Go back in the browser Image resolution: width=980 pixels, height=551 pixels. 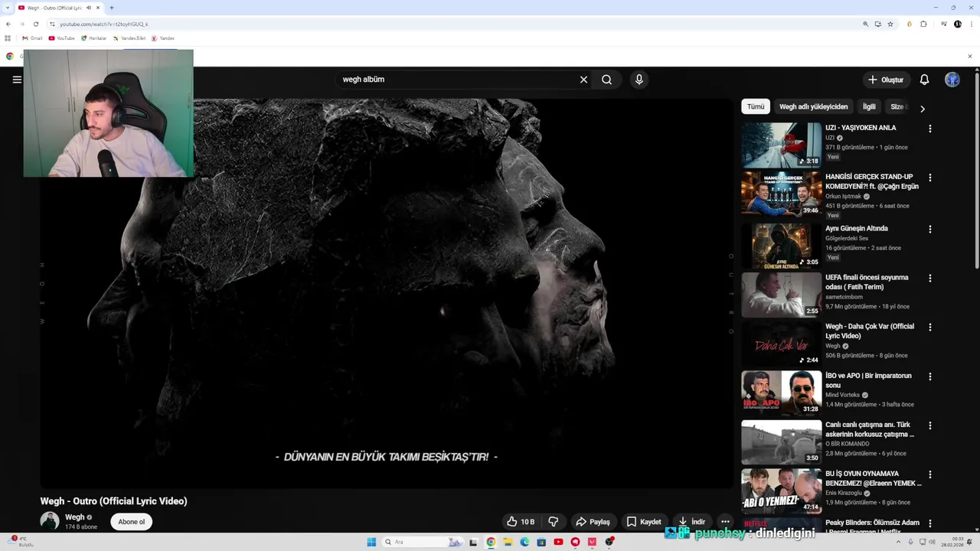pos(8,24)
